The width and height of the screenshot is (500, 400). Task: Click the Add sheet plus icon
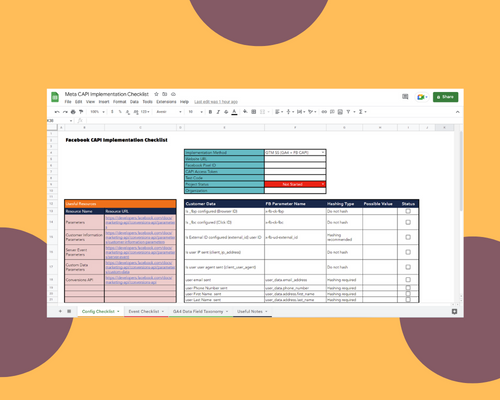click(60, 311)
